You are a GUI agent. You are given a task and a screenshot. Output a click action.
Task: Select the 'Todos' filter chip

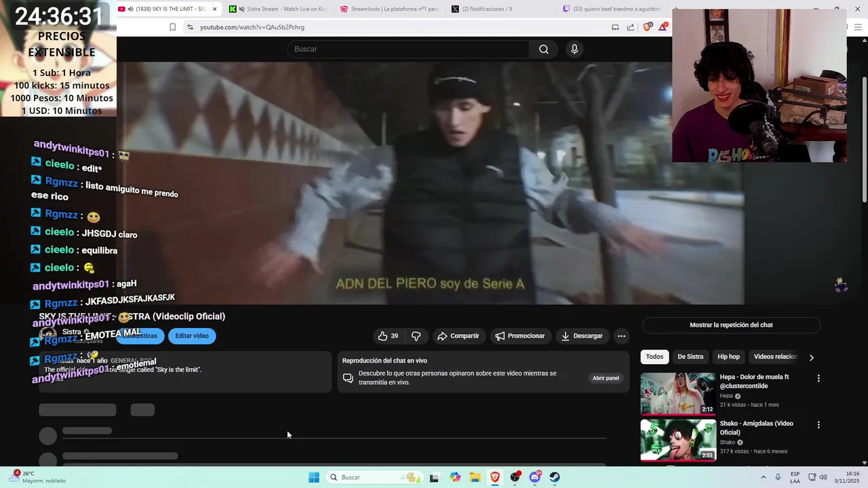tap(654, 357)
